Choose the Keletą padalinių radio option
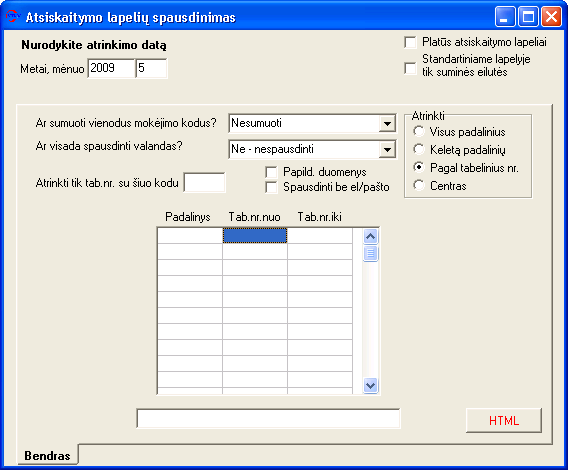Image resolution: width=568 pixels, height=470 pixels. (419, 149)
